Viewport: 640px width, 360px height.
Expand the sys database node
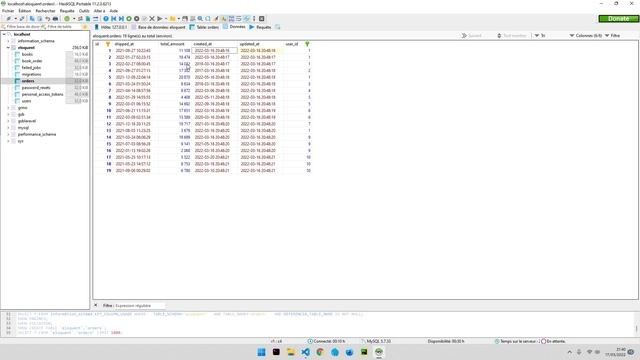[x=8, y=141]
